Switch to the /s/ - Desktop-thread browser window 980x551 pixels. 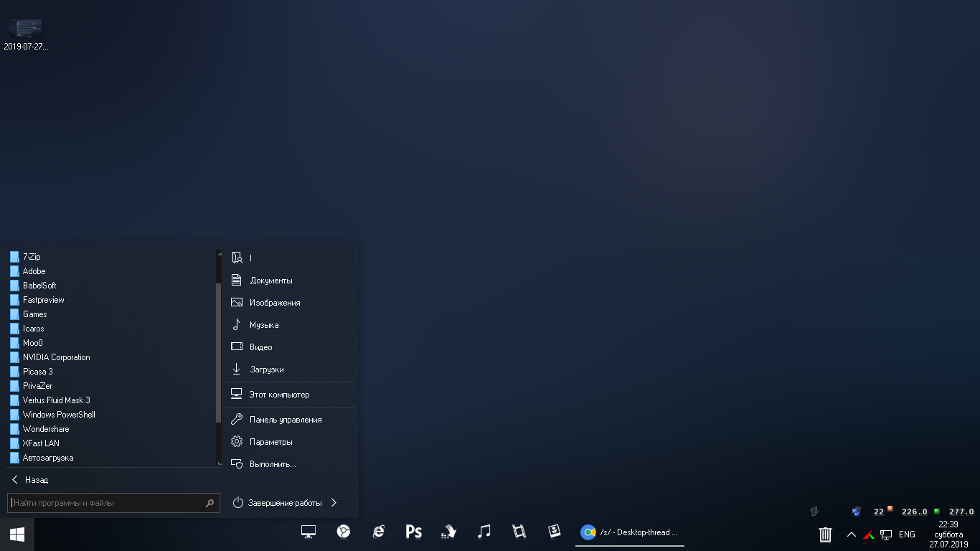(x=630, y=532)
